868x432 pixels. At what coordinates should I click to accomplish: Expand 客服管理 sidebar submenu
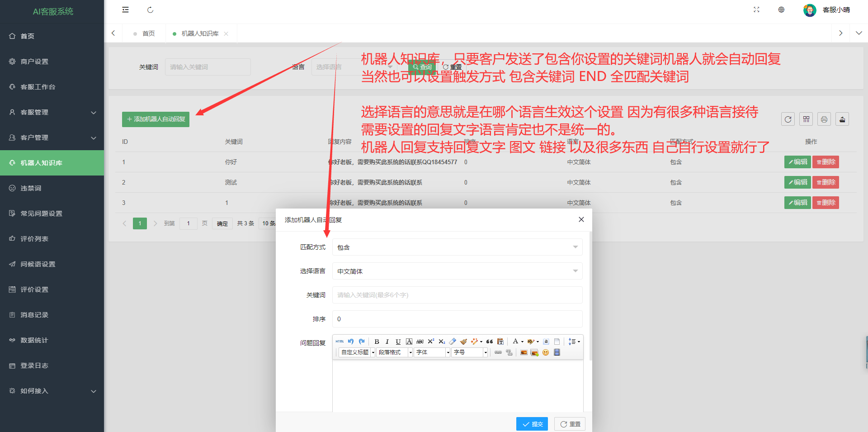tap(52, 112)
